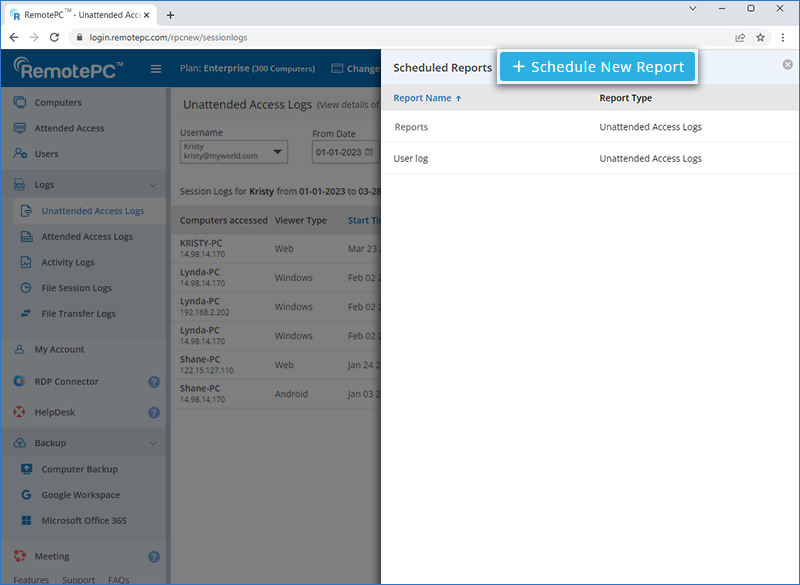Open the Reports scheduled report row

(x=411, y=127)
